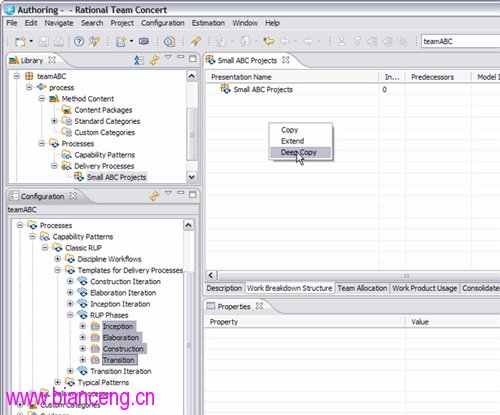Click the Save toolbar icon
The image size is (500, 415).
[43, 41]
